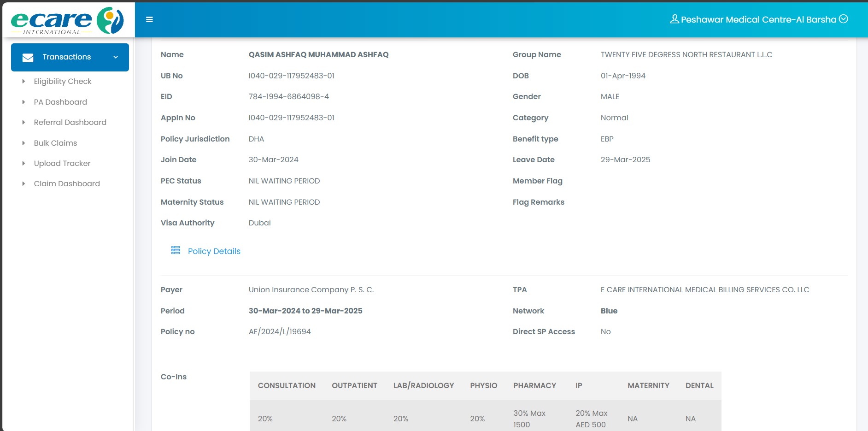
Task: Select the CONSULTATION column header
Action: [287, 386]
